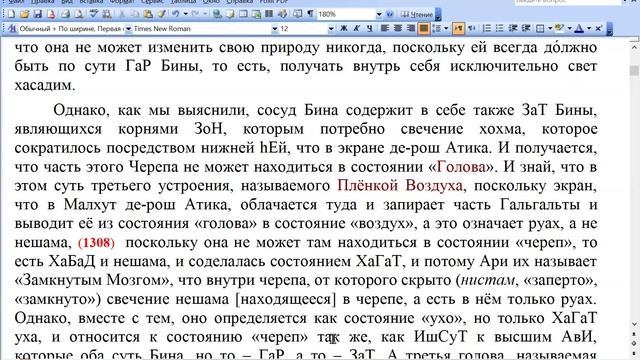Set left-to-right text direction
The height and width of the screenshot is (360, 640).
(458, 28)
